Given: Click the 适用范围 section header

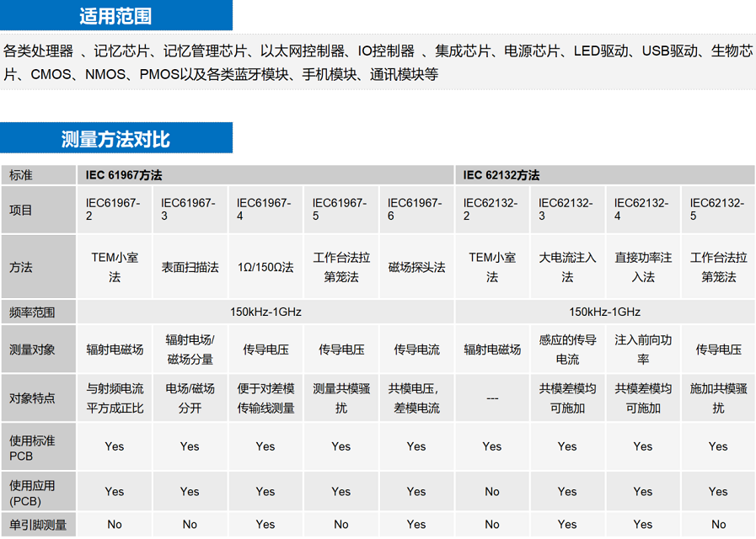Looking at the screenshot, I should point(116,15).
